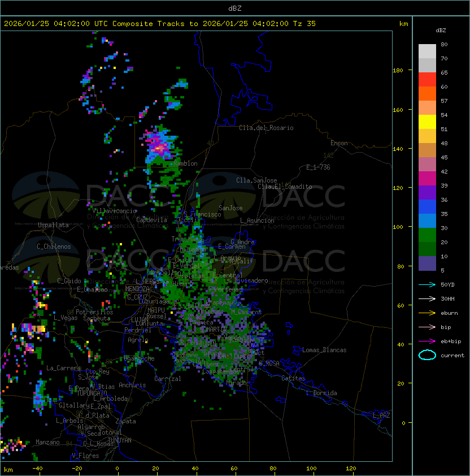Pick the light blue 35 dBZ swatch

point(427,220)
